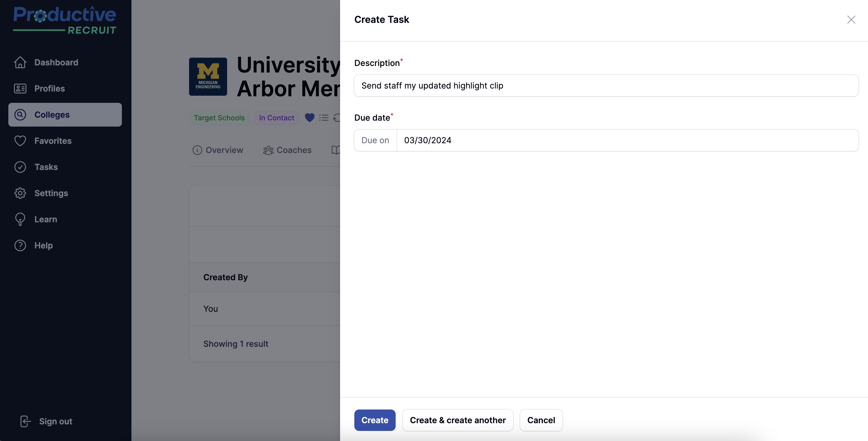Click Create & create another

pos(457,420)
